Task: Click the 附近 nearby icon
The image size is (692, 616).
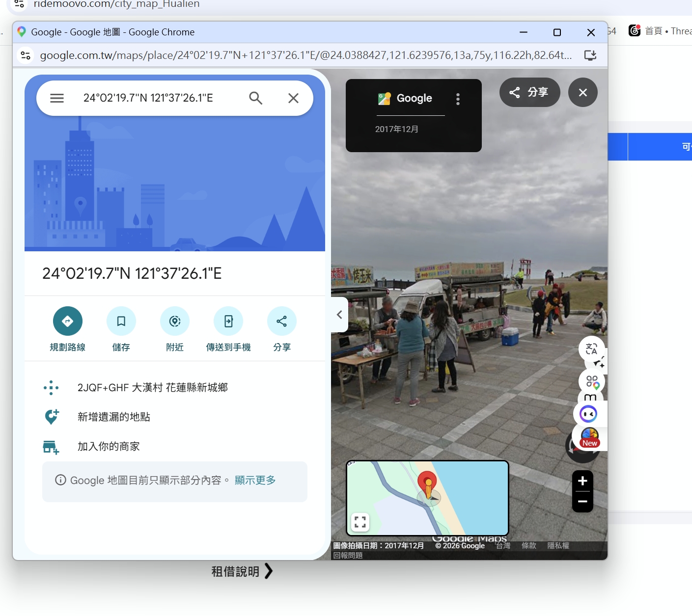Action: click(175, 321)
